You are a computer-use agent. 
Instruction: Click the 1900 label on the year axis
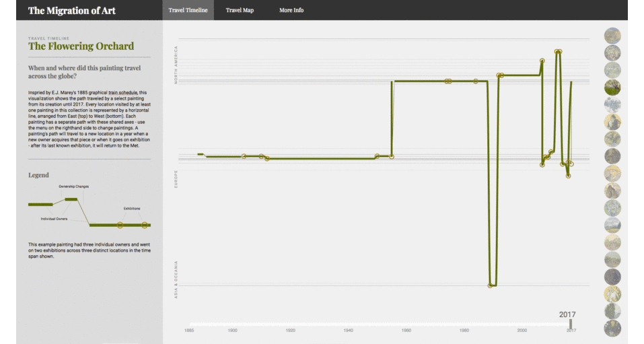click(x=232, y=331)
